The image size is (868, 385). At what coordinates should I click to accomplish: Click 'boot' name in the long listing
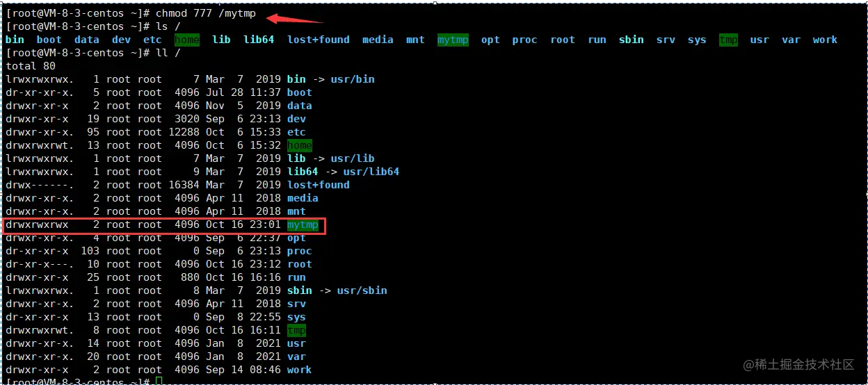[x=300, y=92]
